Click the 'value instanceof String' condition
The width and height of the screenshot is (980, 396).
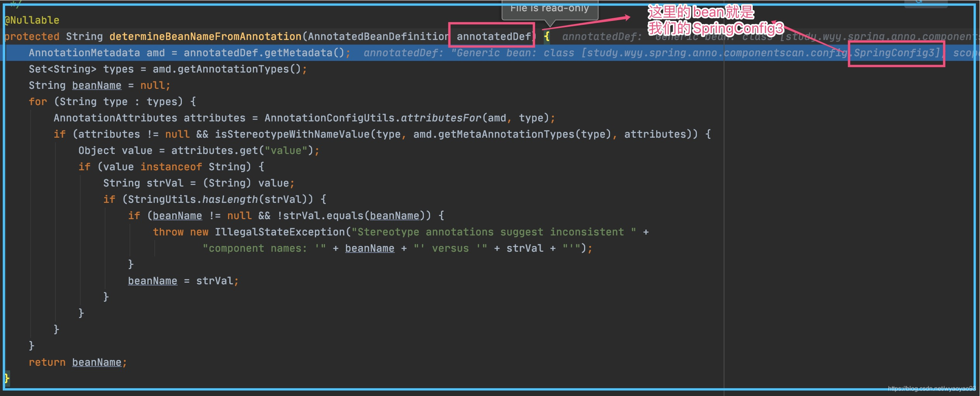pyautogui.click(x=175, y=167)
